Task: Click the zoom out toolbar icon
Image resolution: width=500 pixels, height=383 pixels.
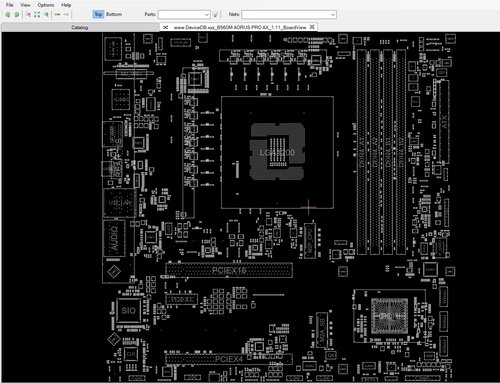Action: [x=17, y=14]
